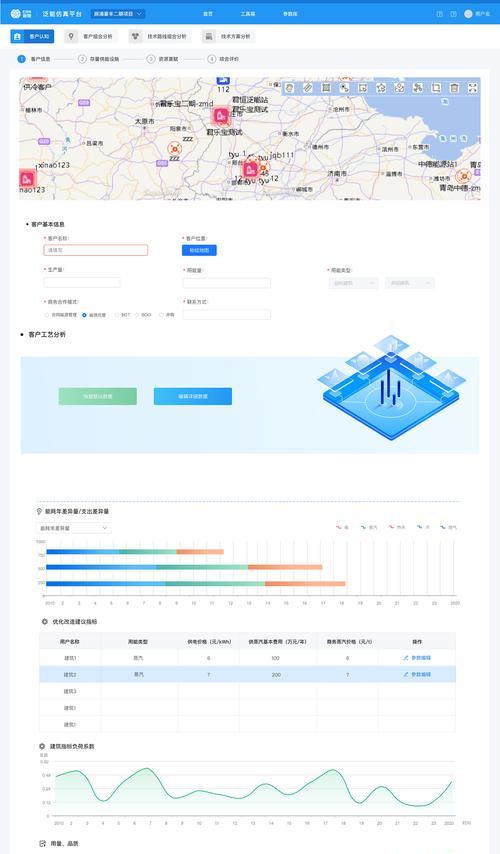Click 参数编辑 link in the 建筑1 row

pyautogui.click(x=417, y=658)
